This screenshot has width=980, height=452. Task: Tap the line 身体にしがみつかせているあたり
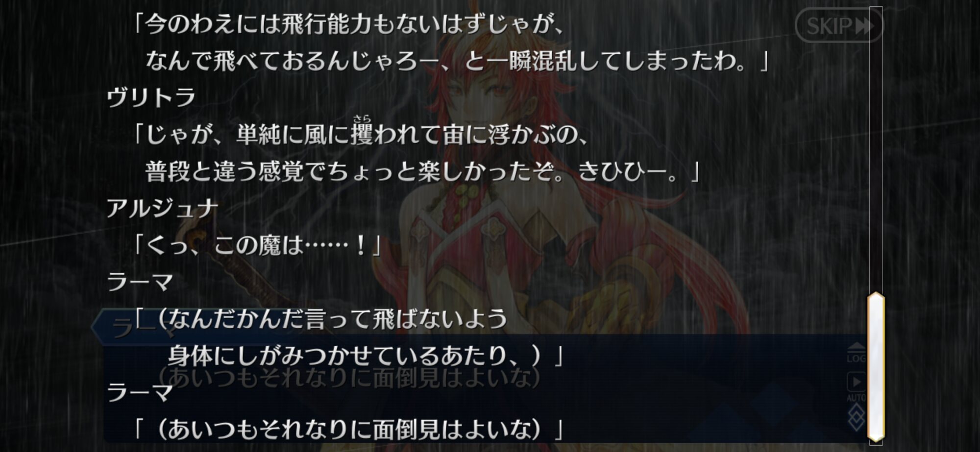pos(366,356)
